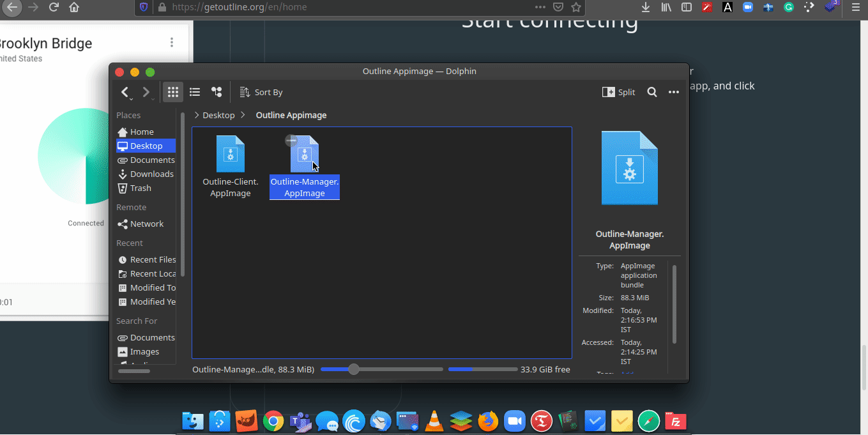Click Desktop in breadcrumb path
Image resolution: width=868 pixels, height=435 pixels.
pyautogui.click(x=218, y=115)
